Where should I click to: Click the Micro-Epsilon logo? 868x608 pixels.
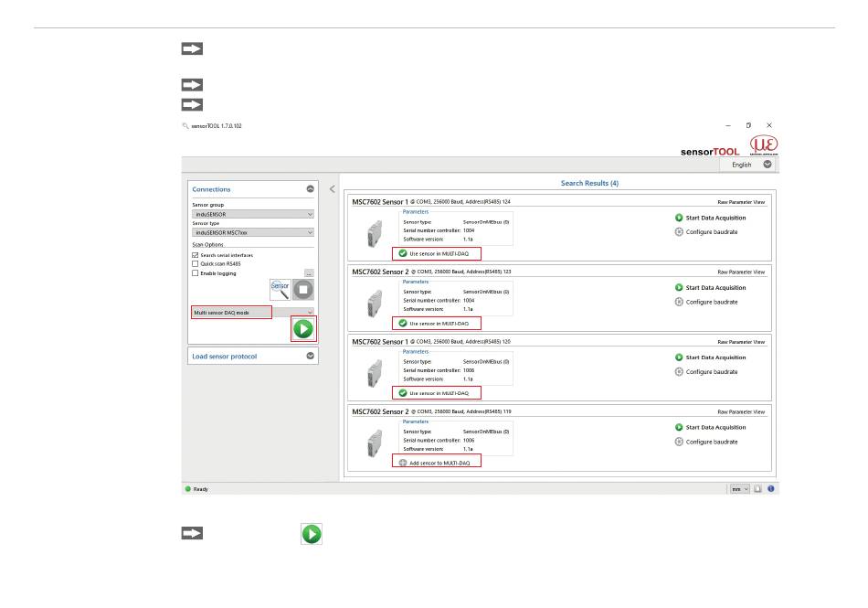pyautogui.click(x=764, y=145)
